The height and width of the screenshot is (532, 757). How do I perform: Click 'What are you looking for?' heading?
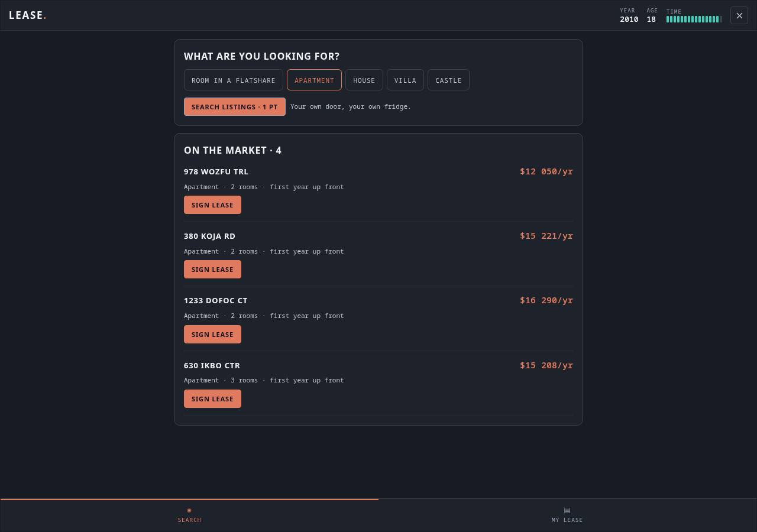tap(261, 56)
